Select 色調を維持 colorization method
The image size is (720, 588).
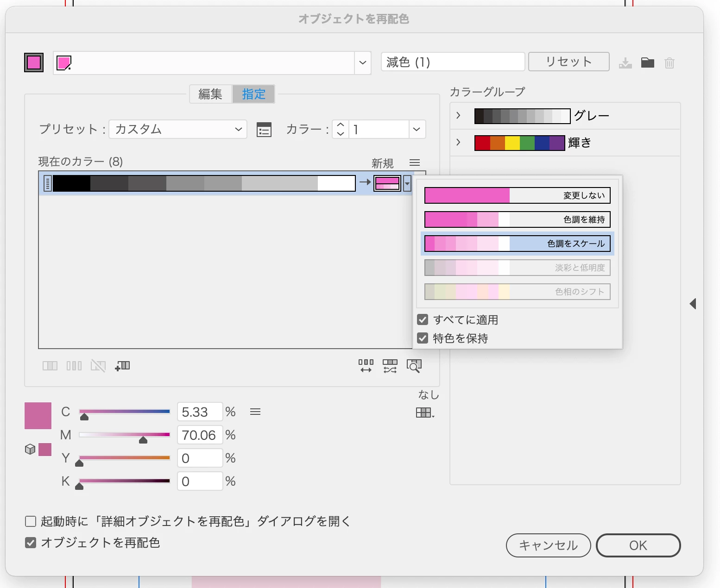(x=518, y=219)
